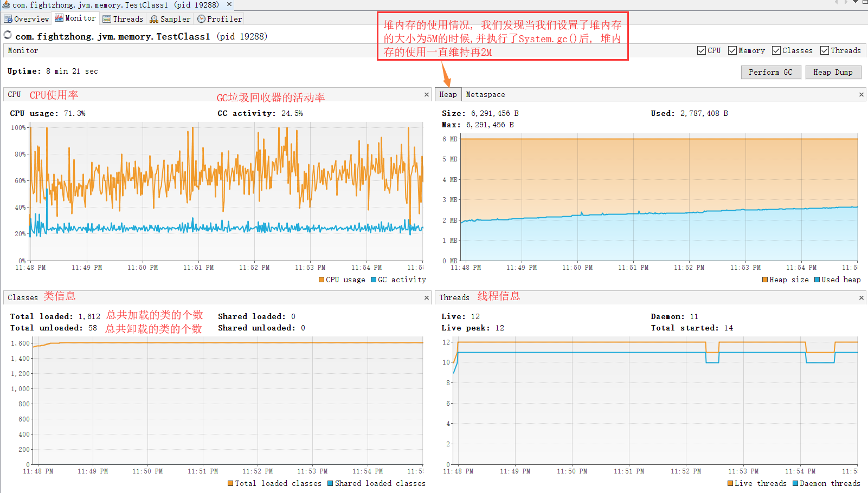Viewport: 868px width, 493px height.
Task: Click the Live: 12 threads value
Action: [475, 316]
